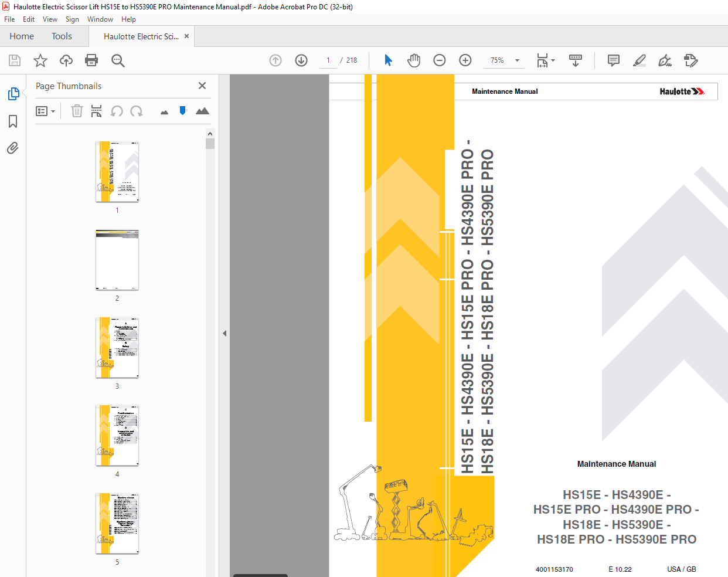Click the 'Maintenance Manual' title text on page
This screenshot has height=577, width=728.
[617, 464]
